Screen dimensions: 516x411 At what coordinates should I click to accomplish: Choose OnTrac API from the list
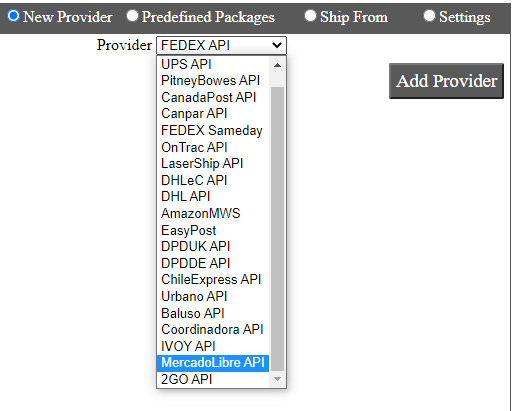coord(213,147)
